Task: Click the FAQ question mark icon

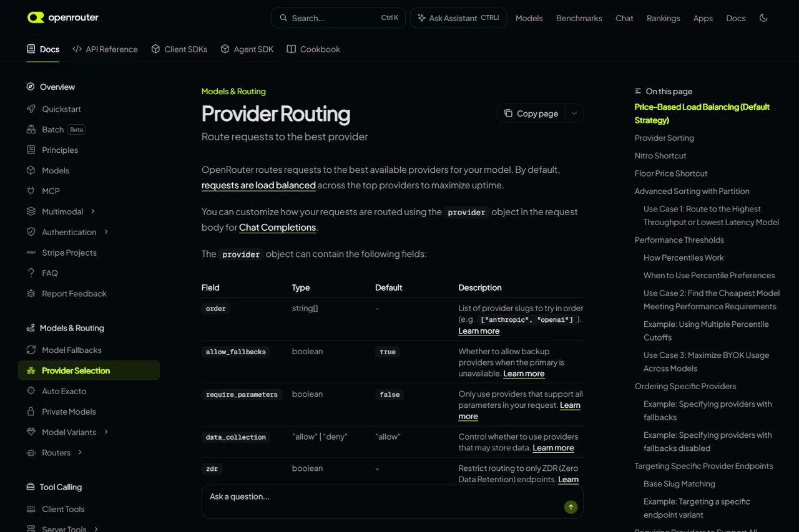Action: [x=31, y=273]
